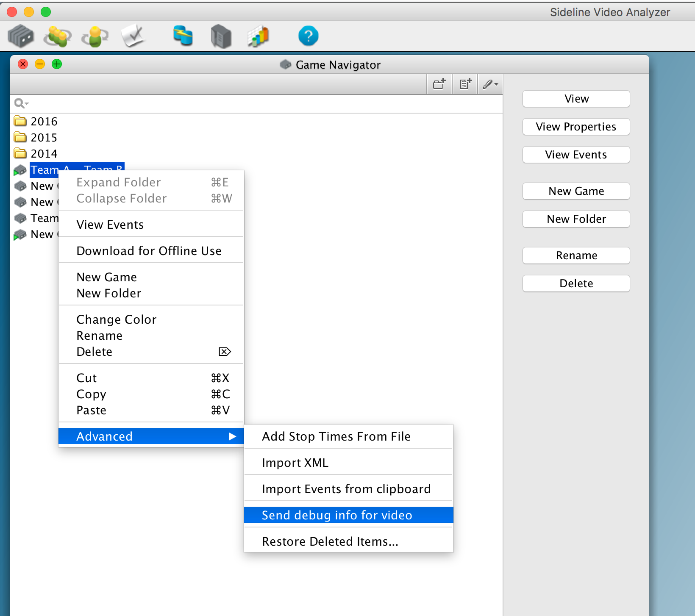Select Cut from the context menu
The image size is (695, 616).
pyautogui.click(x=151, y=378)
